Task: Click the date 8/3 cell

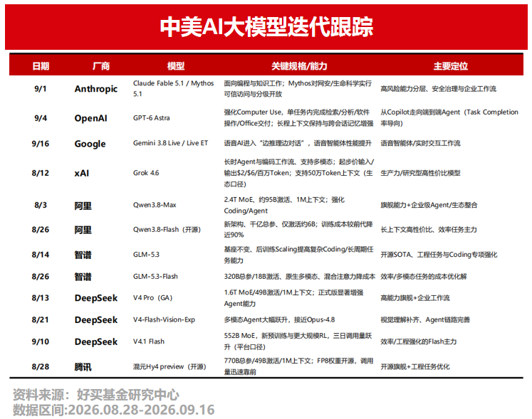Action: pos(41,205)
